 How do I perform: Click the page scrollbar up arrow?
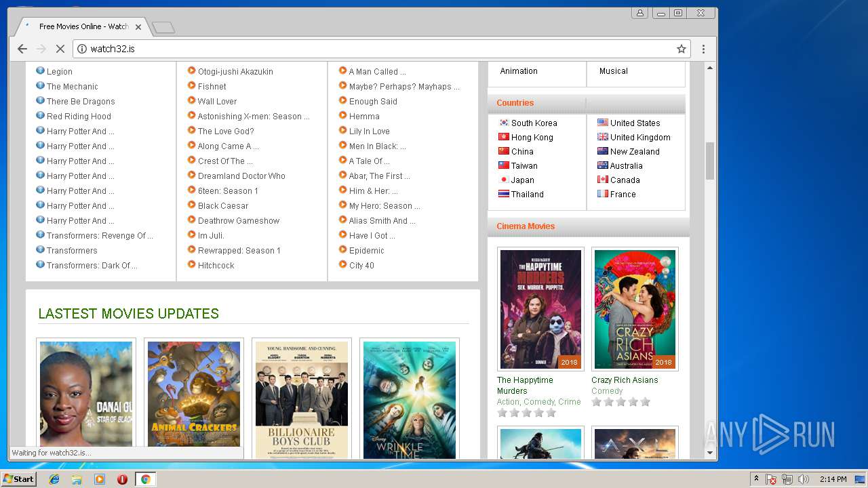point(710,68)
